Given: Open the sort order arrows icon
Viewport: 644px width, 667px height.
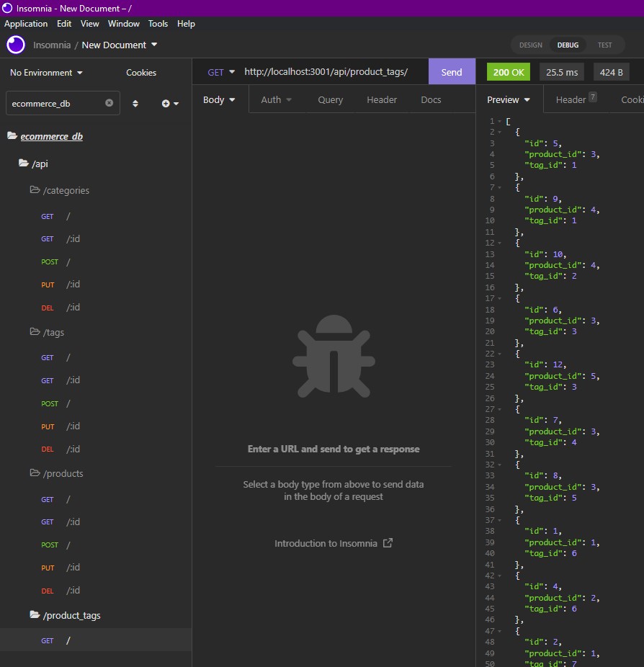Looking at the screenshot, I should (135, 104).
